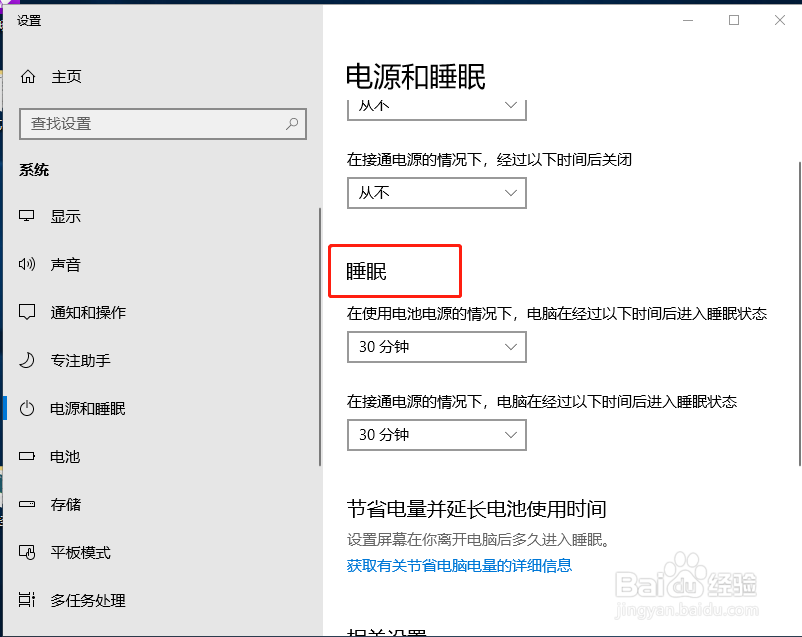Select the 系统 section label in sidebar
This screenshot has height=637, width=802.
[x=34, y=169]
